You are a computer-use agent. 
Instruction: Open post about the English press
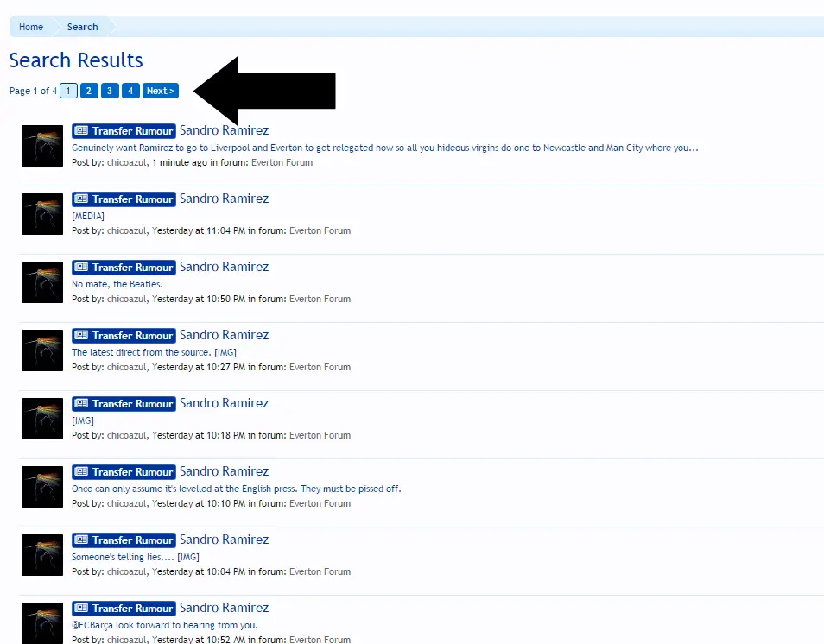click(x=236, y=489)
